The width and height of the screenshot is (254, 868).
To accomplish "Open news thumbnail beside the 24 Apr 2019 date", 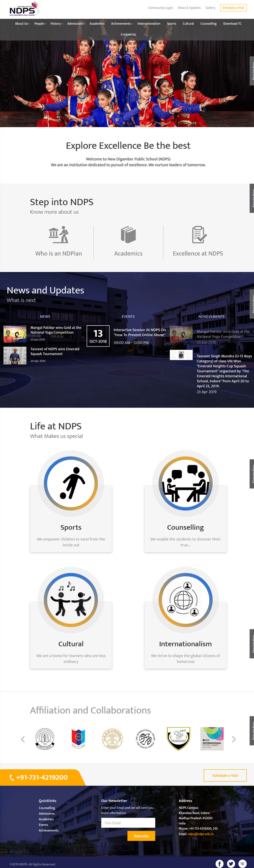I will pos(15,356).
